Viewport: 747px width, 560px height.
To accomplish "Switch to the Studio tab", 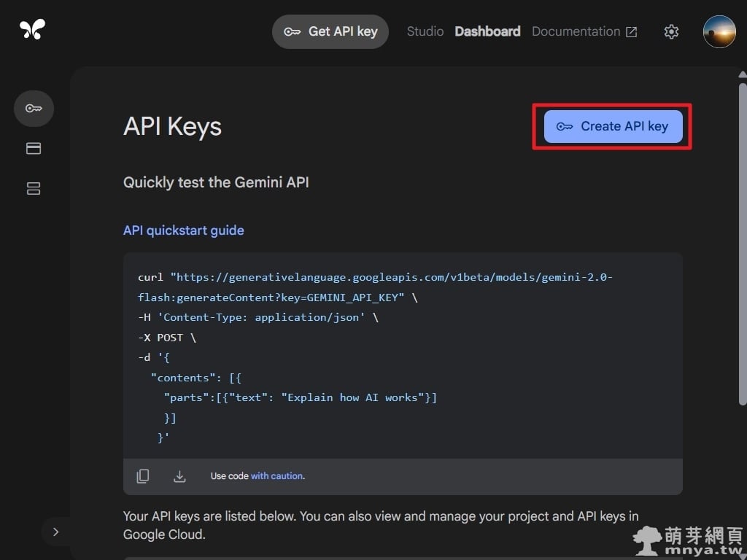I will 425,31.
